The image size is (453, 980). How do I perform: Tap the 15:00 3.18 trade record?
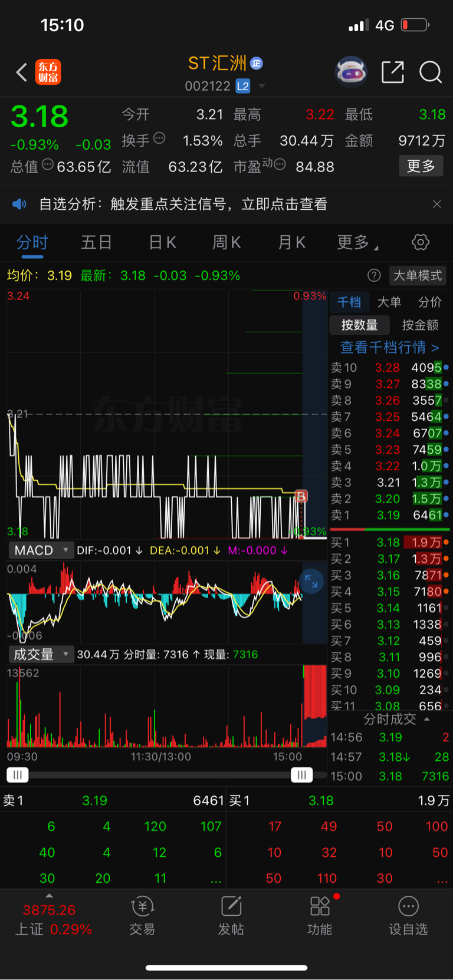(389, 776)
